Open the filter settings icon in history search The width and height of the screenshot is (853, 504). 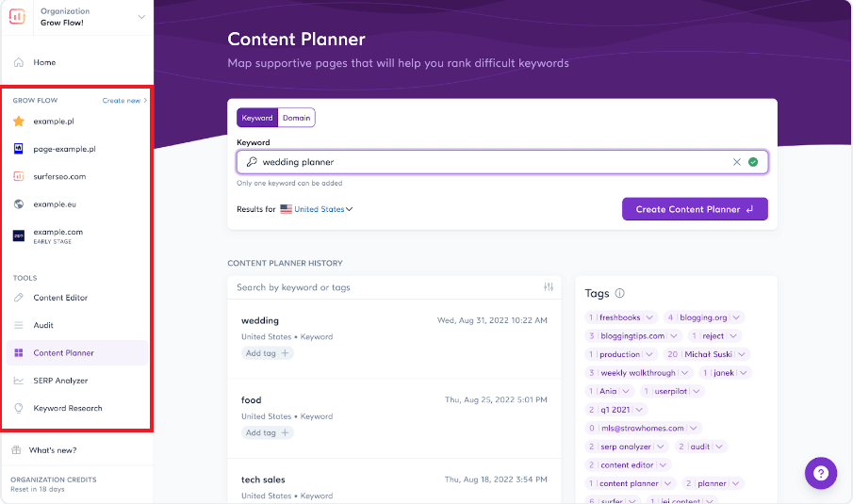(x=549, y=287)
